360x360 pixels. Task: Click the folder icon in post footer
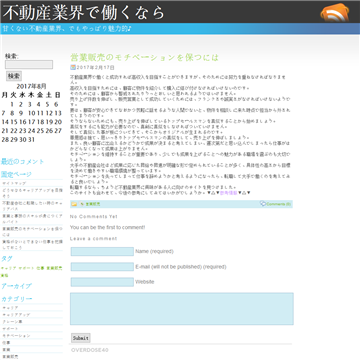click(74, 204)
